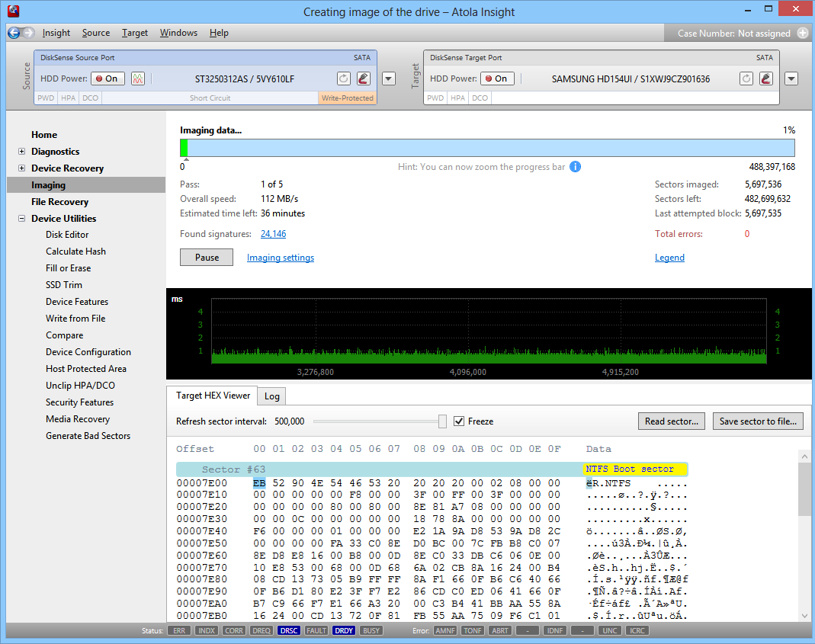This screenshot has height=644, width=815.
Task: Click the source PWD indicator
Action: pyautogui.click(x=46, y=98)
